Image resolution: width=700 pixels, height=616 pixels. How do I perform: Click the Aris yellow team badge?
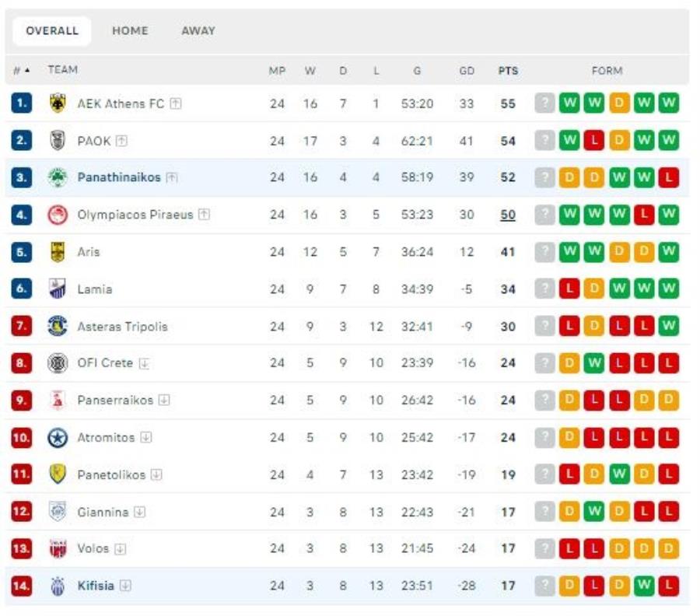58,252
